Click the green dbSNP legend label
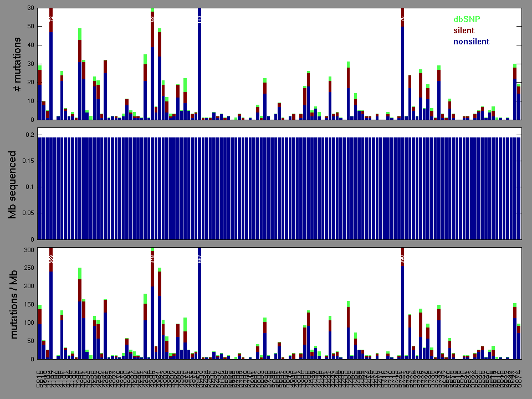 [x=467, y=19]
